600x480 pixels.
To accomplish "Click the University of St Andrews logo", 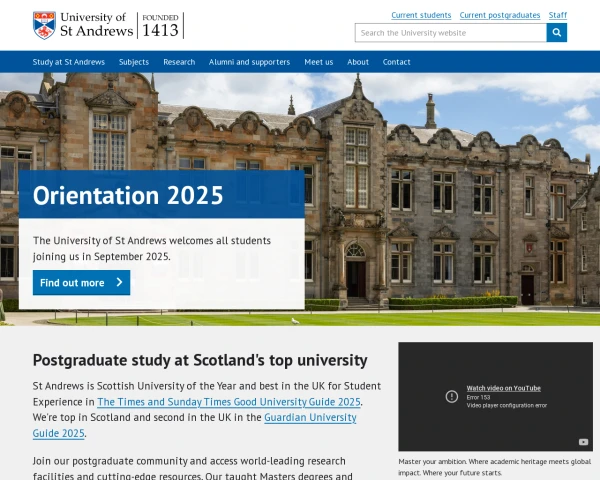I will point(109,25).
